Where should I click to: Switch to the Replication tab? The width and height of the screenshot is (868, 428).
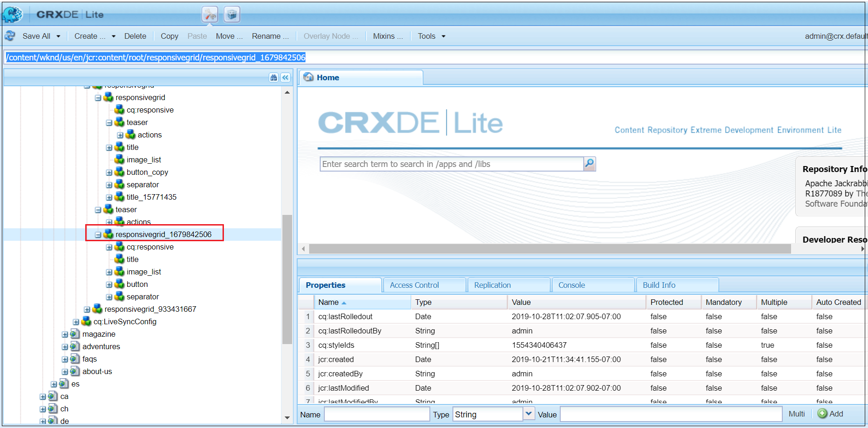(508, 285)
